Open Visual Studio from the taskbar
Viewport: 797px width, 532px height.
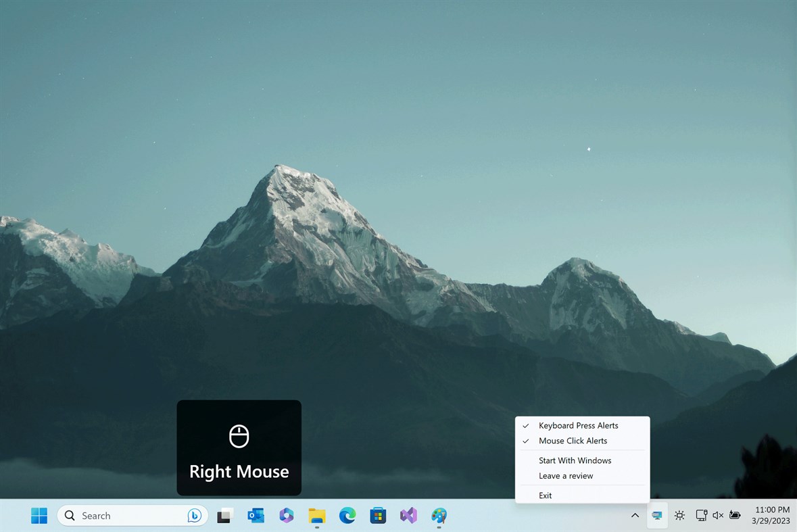408,515
